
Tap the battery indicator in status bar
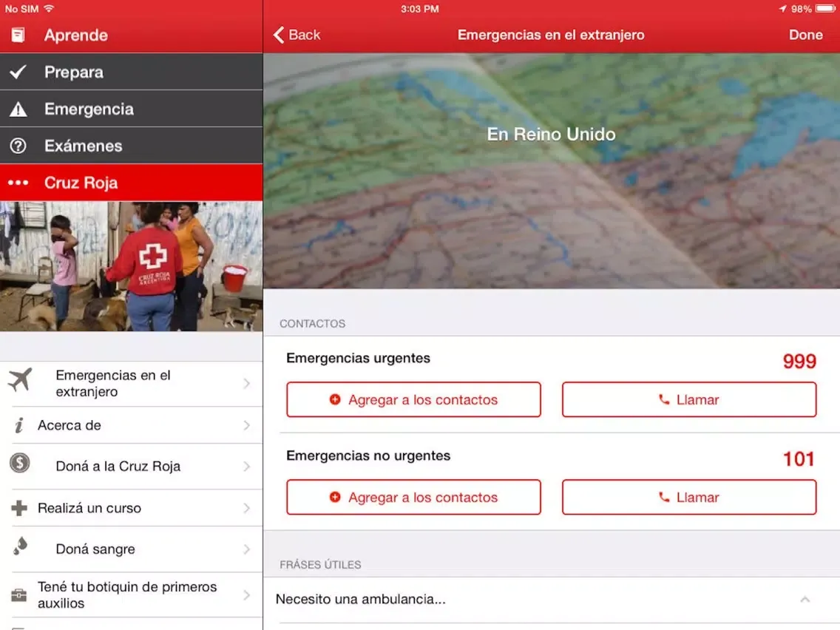point(825,9)
